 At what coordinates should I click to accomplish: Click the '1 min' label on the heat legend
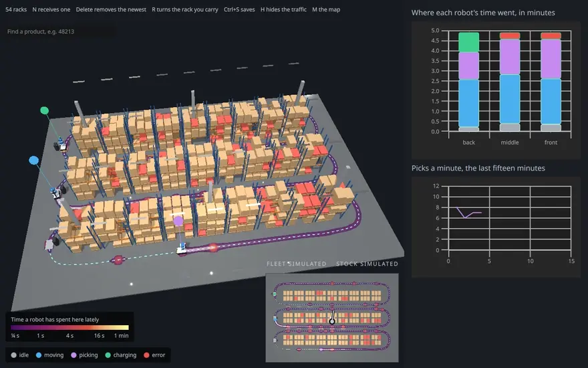point(121,336)
